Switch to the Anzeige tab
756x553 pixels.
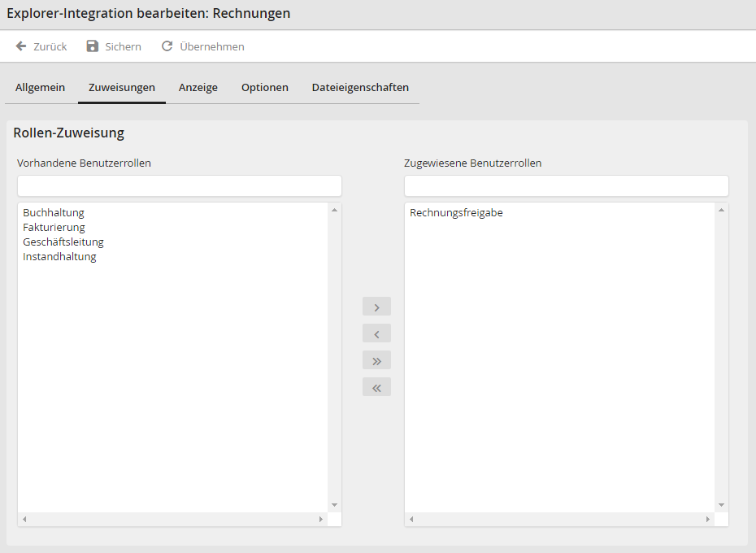click(198, 88)
